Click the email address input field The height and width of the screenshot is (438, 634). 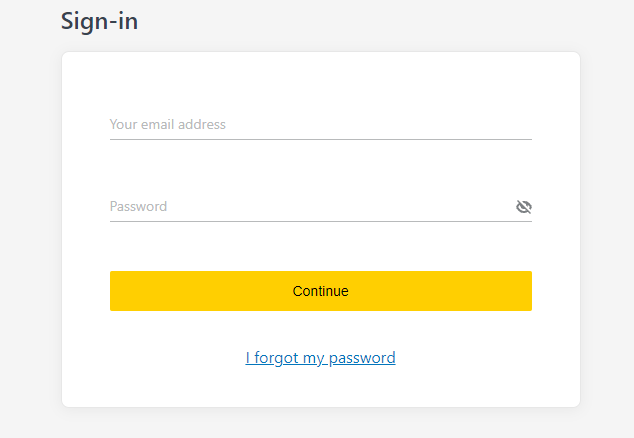(x=320, y=125)
